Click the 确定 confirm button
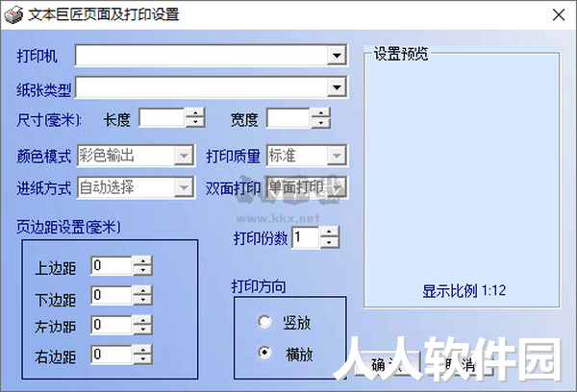This screenshot has width=577, height=392. pyautogui.click(x=386, y=364)
